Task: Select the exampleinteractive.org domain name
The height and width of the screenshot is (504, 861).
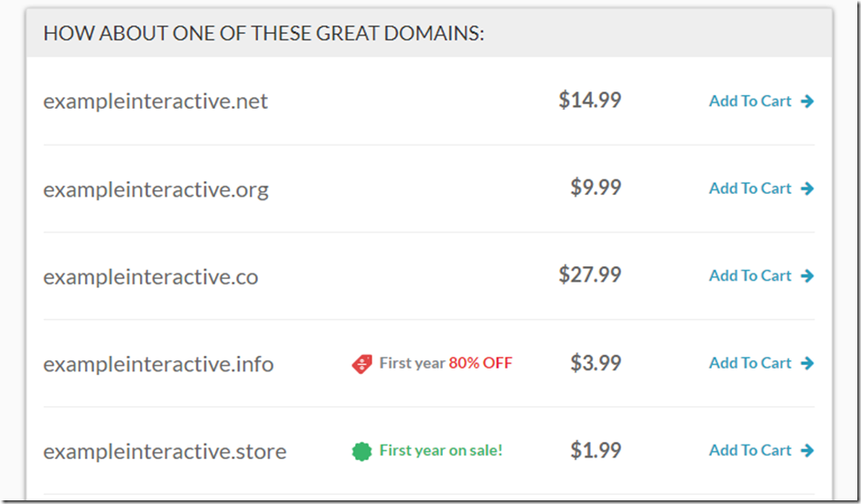Action: tap(156, 190)
